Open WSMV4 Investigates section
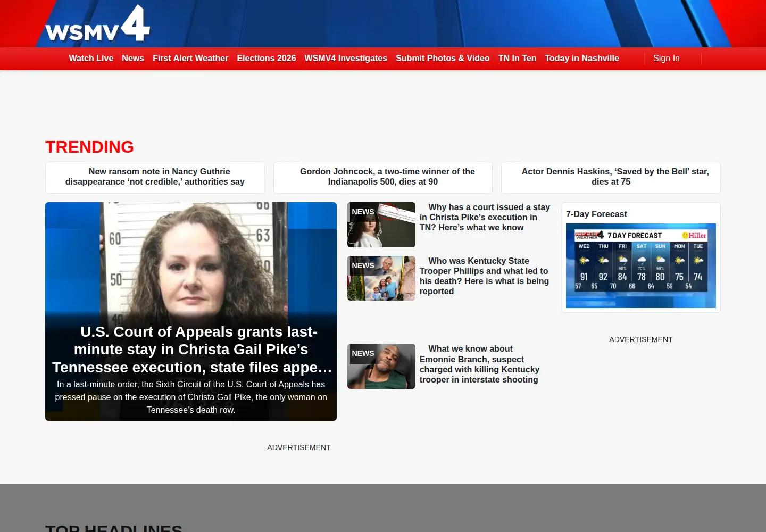Viewport: 766px width, 532px height. point(346,59)
